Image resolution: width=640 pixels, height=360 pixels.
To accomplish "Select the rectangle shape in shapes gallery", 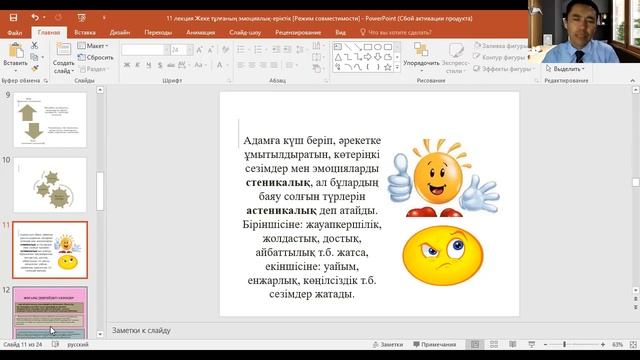I will [368, 47].
